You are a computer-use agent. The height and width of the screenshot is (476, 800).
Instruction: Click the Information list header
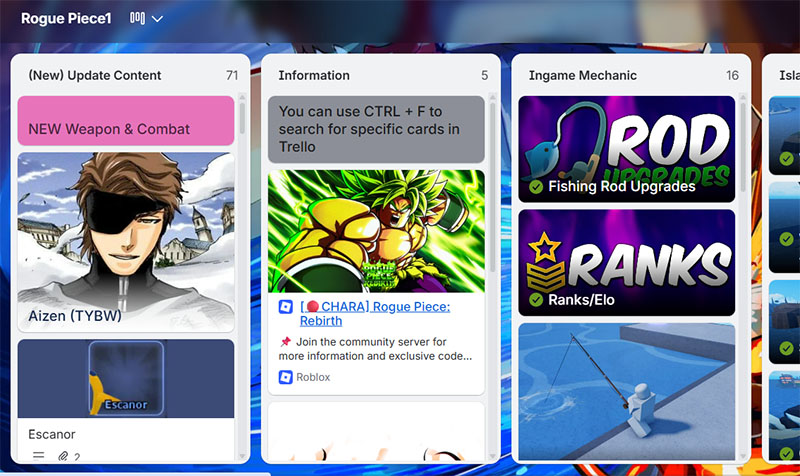pos(314,75)
